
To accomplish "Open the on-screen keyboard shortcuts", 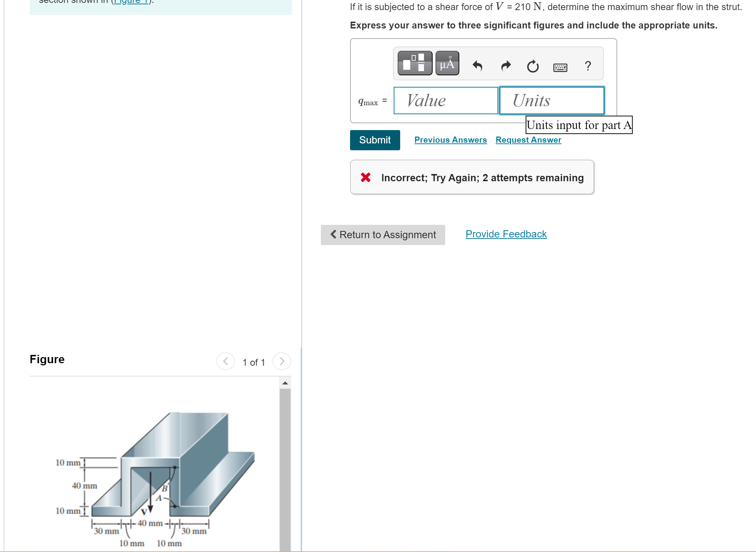I will [561, 67].
